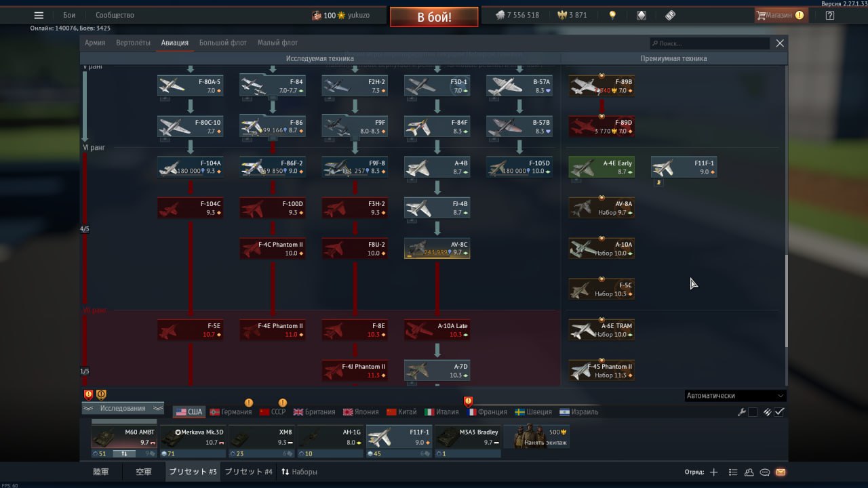Viewport: 868px width, 488px height.
Task: Open the Автоматически dropdown
Action: 736,396
